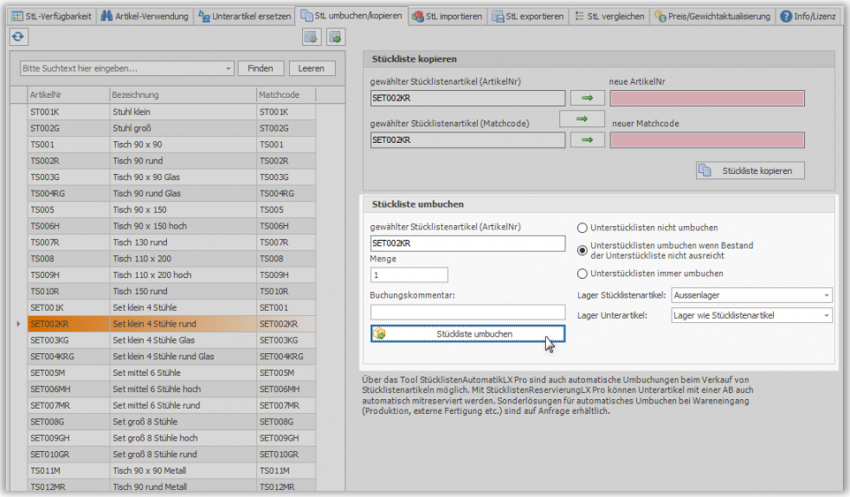Select row TS004RG Tisch 90 rund Glas
Screen dimensions: 850x497
pos(171,193)
